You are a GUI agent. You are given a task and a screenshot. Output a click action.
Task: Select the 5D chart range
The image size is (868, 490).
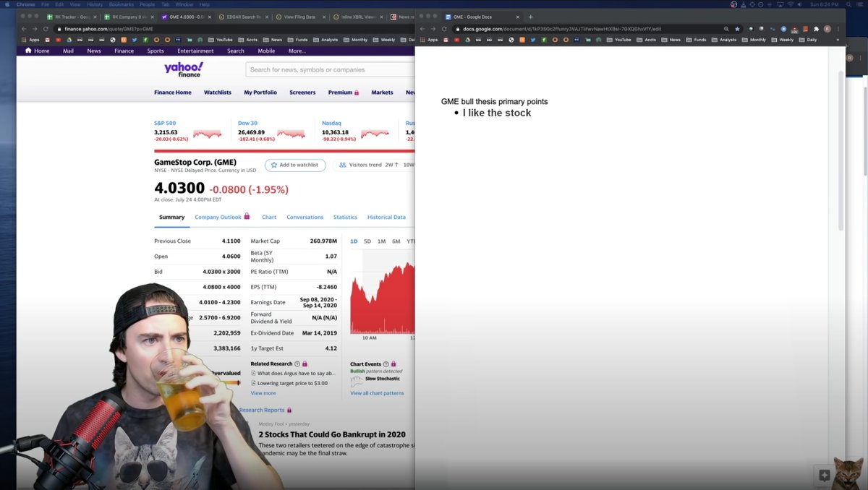[367, 241]
